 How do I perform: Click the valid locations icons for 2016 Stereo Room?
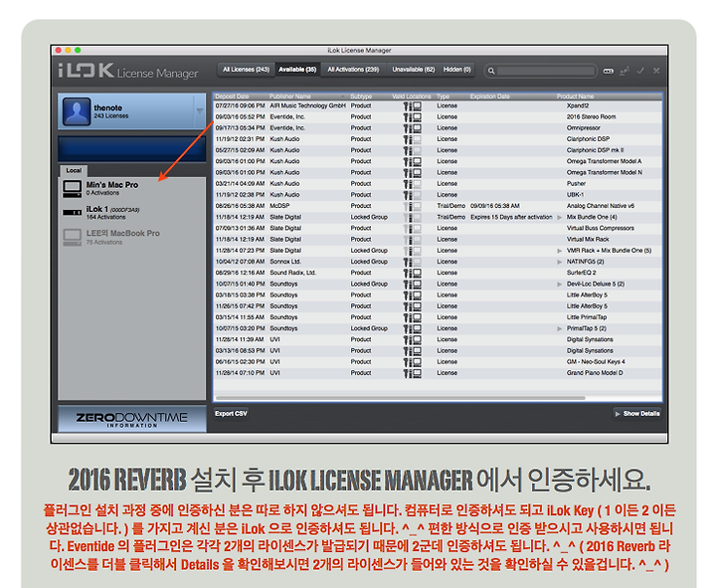tap(413, 117)
